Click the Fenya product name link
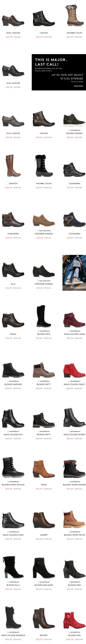 click(44, 484)
